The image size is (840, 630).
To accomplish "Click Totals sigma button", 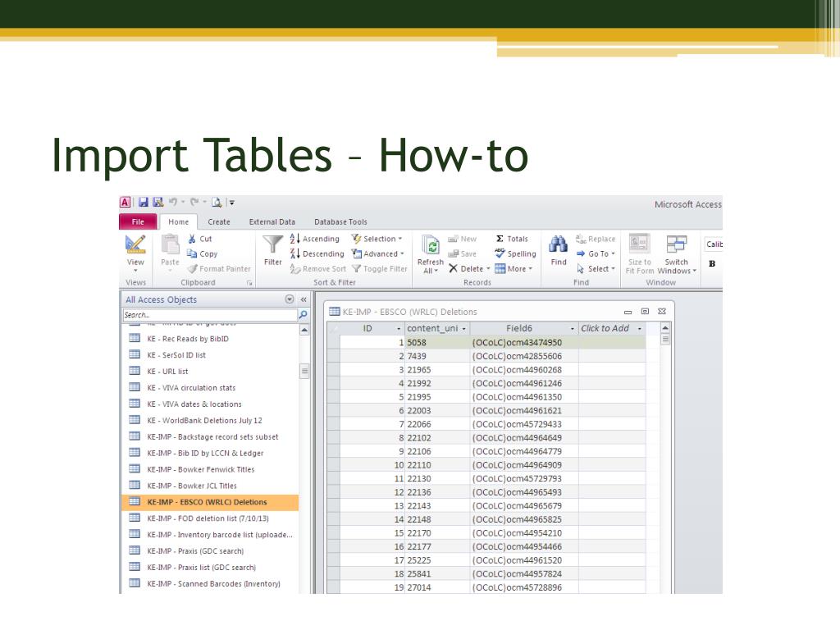I will (512, 239).
